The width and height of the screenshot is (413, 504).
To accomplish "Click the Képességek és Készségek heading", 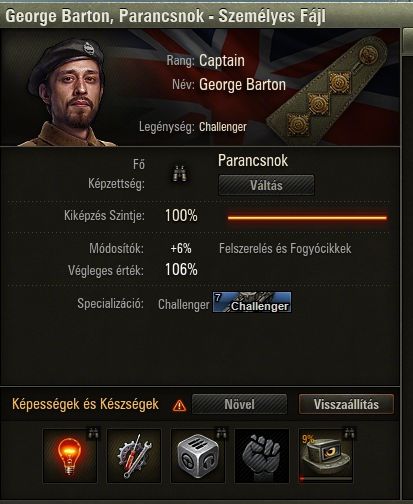I will pos(85,404).
